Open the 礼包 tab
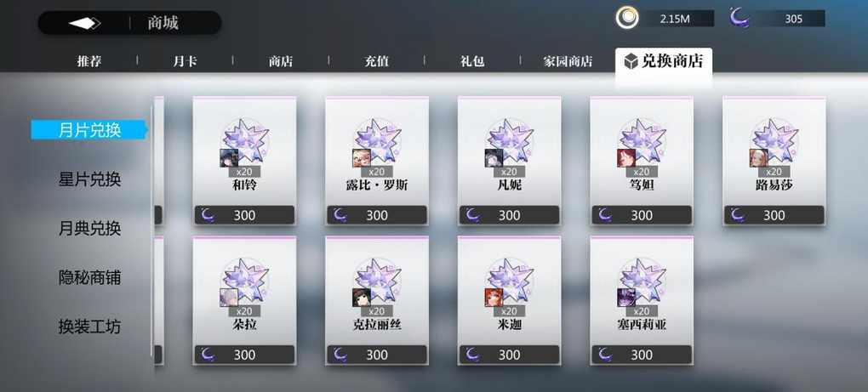Viewport: 868px width, 392px height. click(x=472, y=61)
